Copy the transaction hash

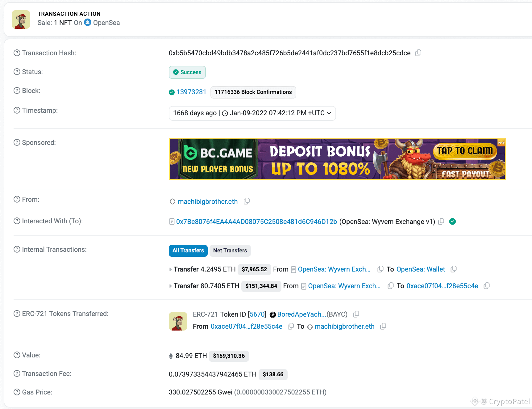tap(418, 53)
